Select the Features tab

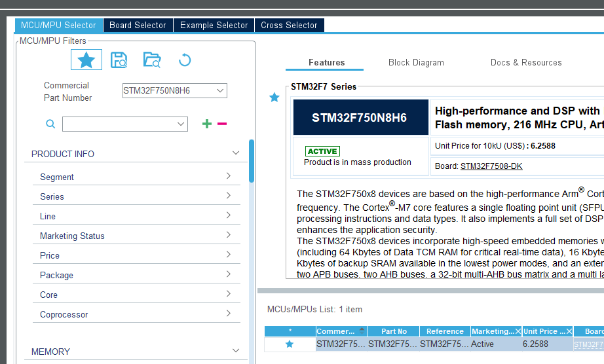[327, 62]
